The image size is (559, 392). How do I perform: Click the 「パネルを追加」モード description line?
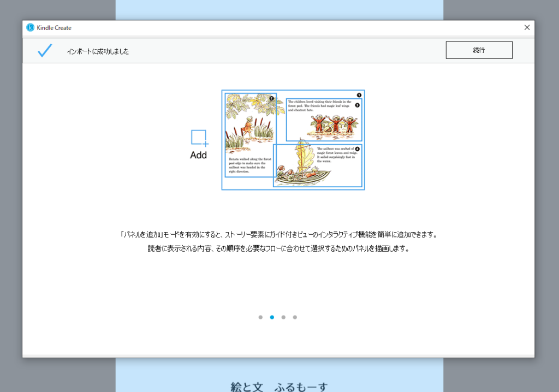point(279,234)
